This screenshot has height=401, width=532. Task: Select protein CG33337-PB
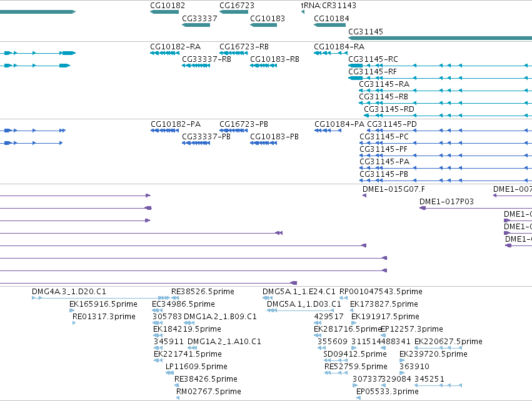[206, 137]
